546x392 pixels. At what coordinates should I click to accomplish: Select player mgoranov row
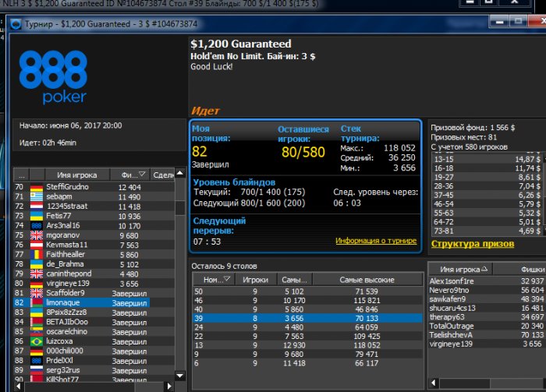coord(94,235)
